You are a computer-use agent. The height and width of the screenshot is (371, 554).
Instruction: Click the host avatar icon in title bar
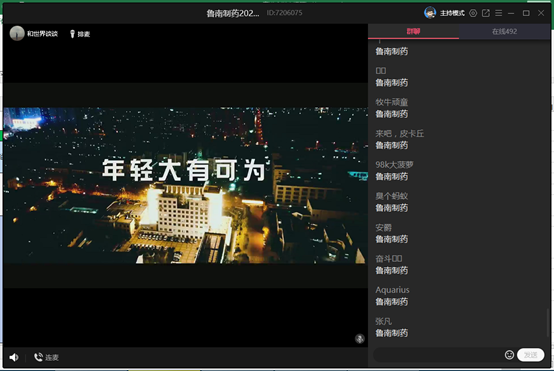point(430,13)
